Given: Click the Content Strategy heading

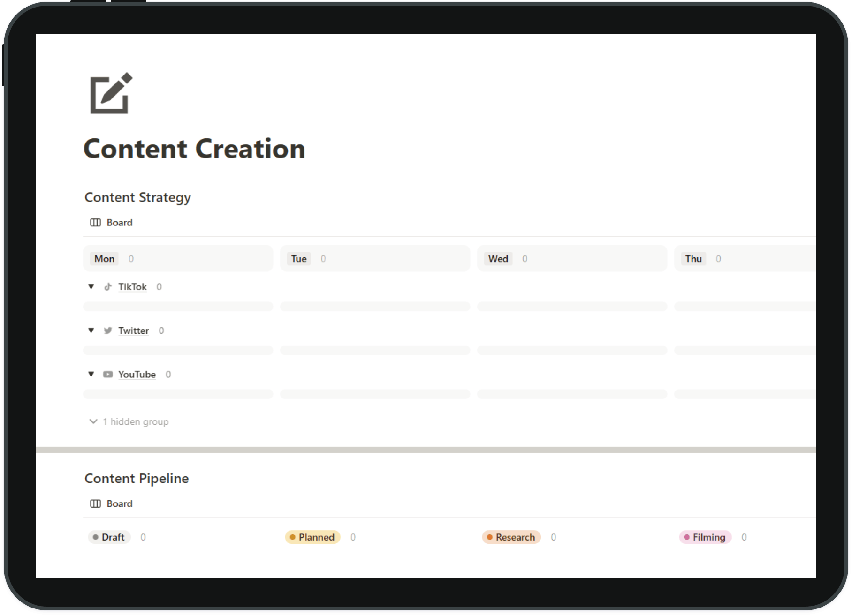Looking at the screenshot, I should [137, 197].
